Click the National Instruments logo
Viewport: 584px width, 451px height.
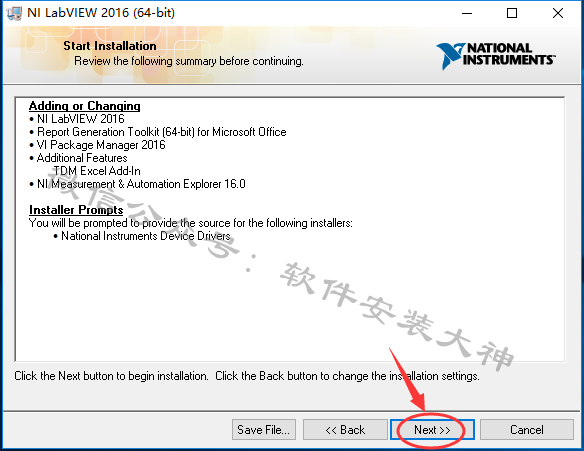496,55
